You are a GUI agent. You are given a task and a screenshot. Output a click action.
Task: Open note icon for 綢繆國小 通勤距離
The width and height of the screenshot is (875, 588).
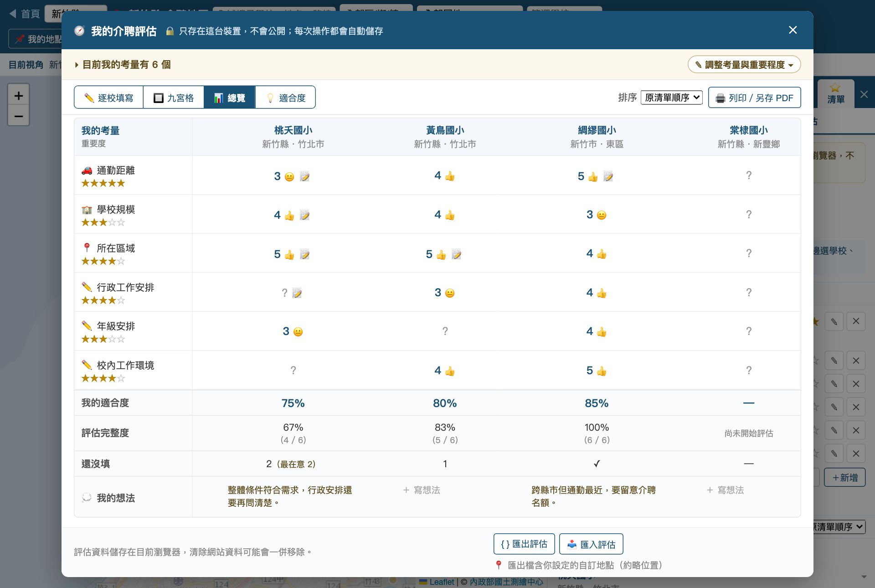(608, 176)
